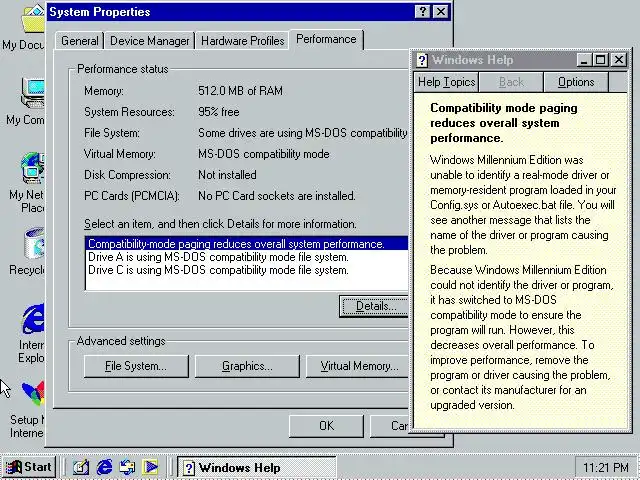Open the Options menu in Windows Help
The height and width of the screenshot is (480, 640).
(576, 82)
